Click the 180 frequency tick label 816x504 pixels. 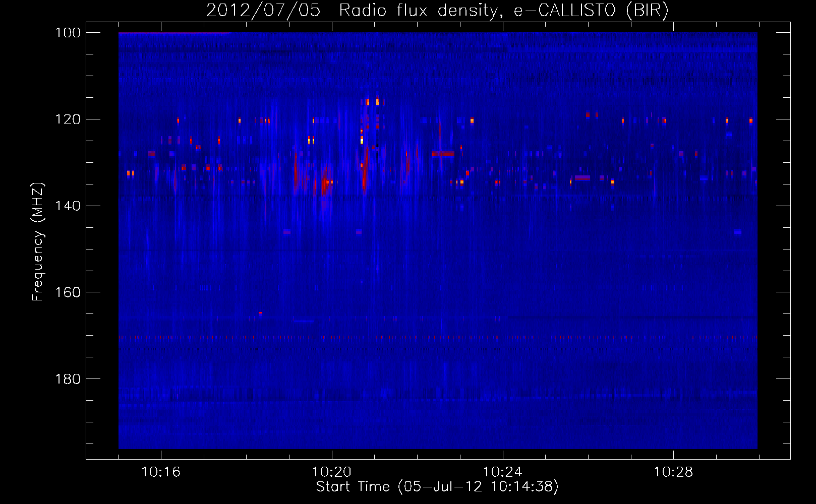[68, 379]
